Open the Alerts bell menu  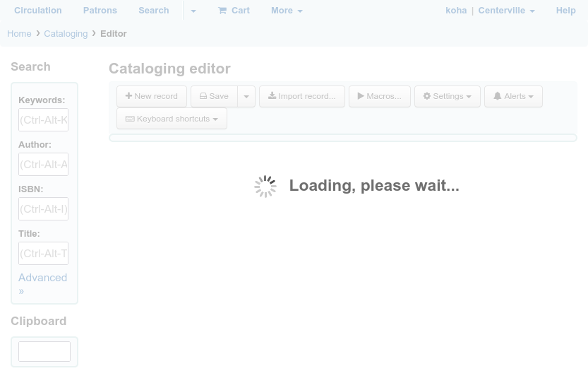513,96
